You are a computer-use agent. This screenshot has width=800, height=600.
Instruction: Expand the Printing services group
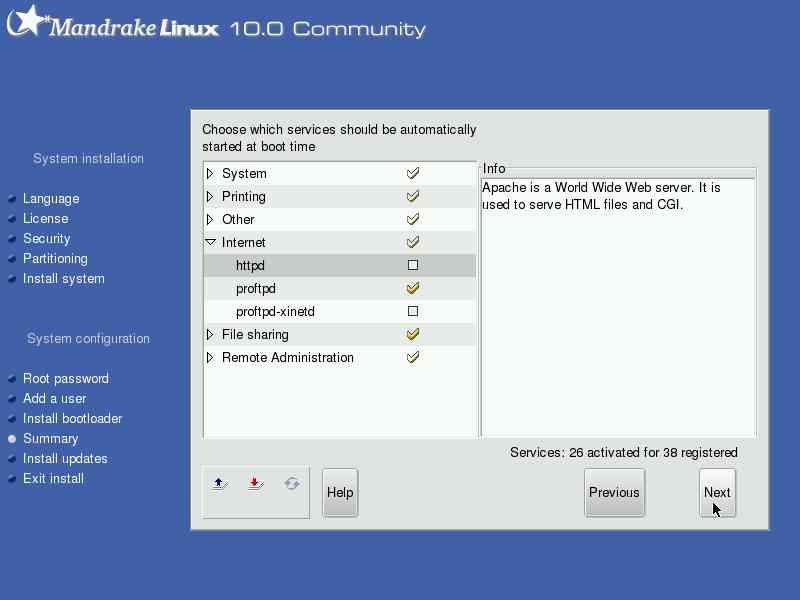(x=210, y=196)
